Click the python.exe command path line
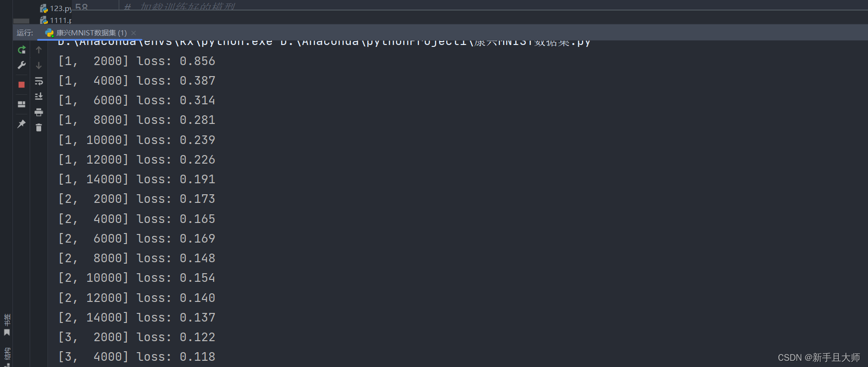868x367 pixels. [324, 43]
